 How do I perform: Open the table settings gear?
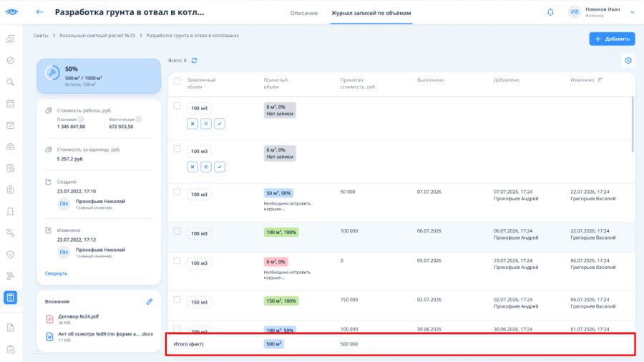click(628, 61)
